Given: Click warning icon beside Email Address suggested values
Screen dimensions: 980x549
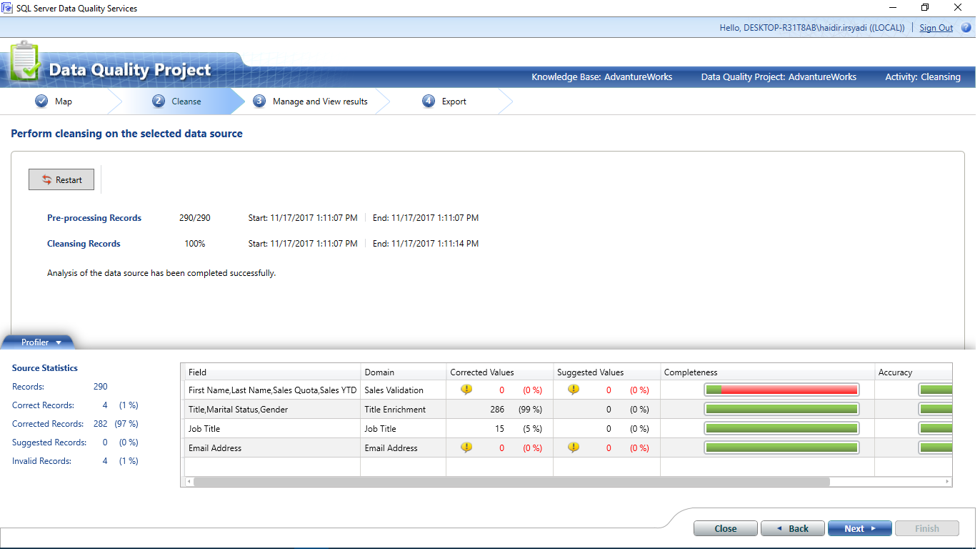Looking at the screenshot, I should coord(572,447).
